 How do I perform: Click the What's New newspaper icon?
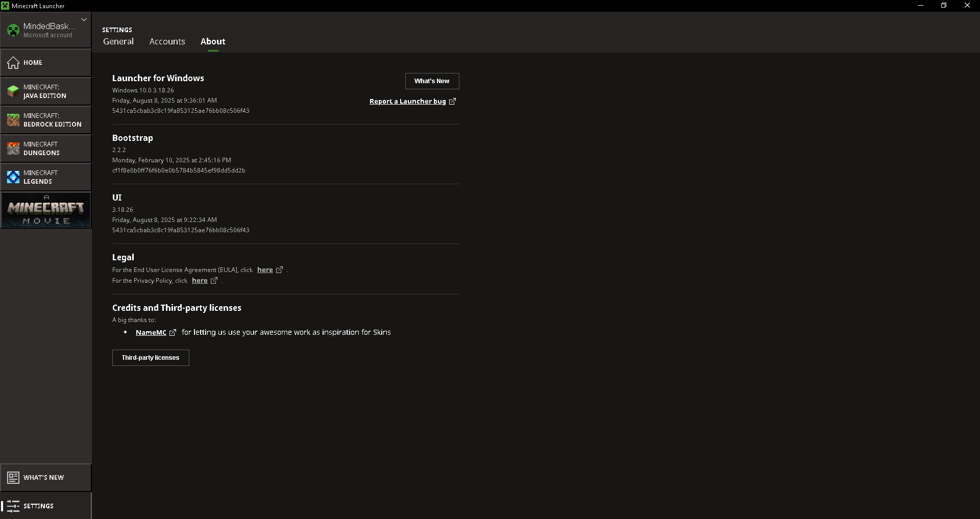pyautogui.click(x=13, y=478)
